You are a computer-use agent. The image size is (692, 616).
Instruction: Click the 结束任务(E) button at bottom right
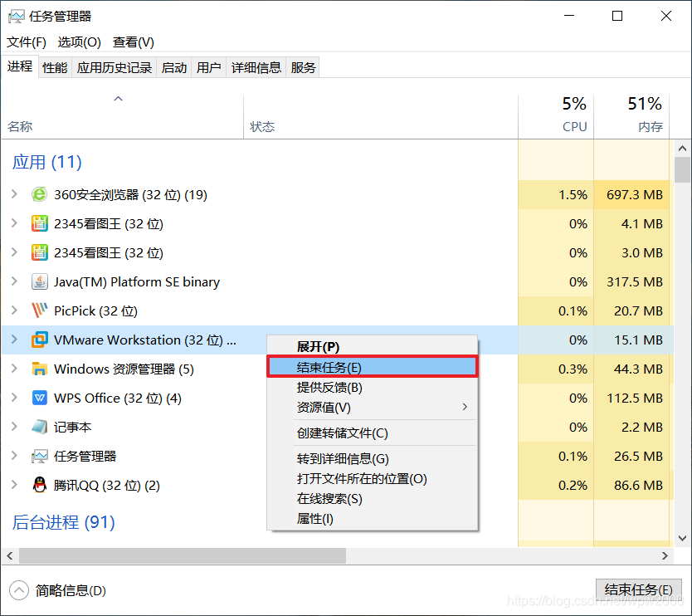(x=639, y=590)
